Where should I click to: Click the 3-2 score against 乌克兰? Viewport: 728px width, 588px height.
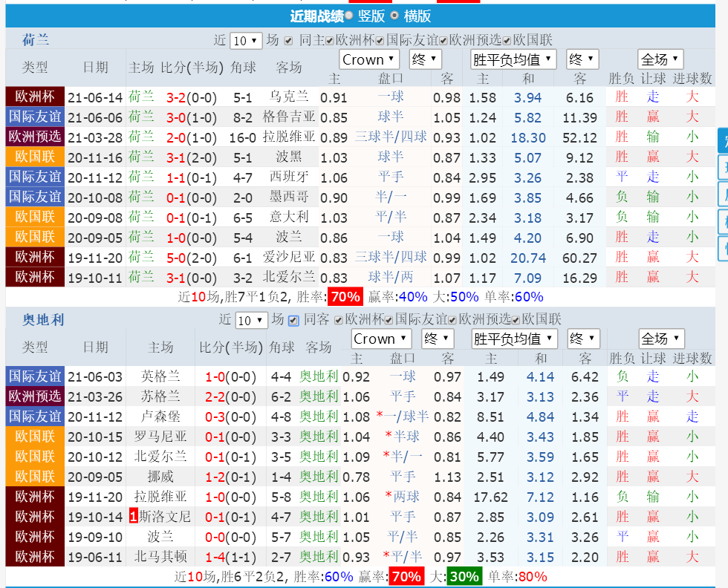click(176, 97)
